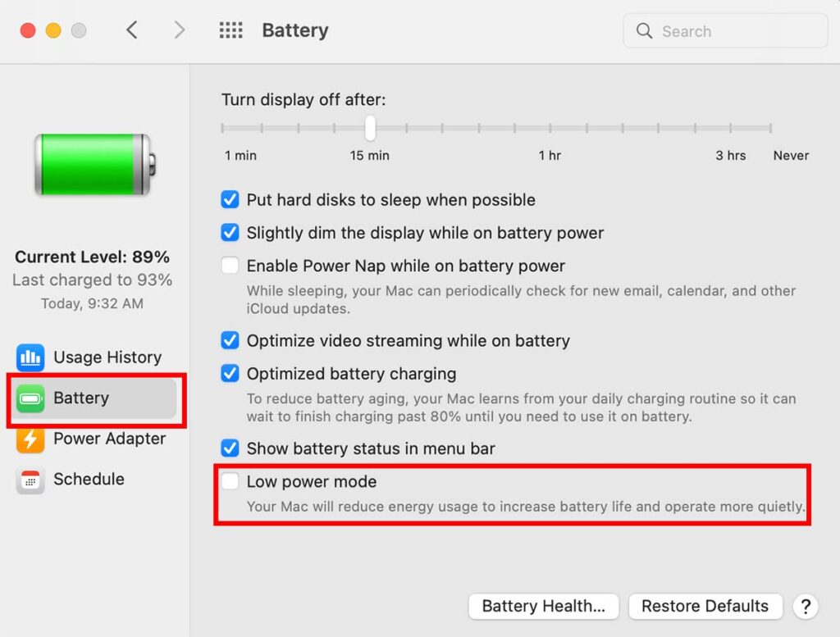Screen dimensions: 840x637
Task: Click the Restore Defaults button
Action: pos(705,606)
